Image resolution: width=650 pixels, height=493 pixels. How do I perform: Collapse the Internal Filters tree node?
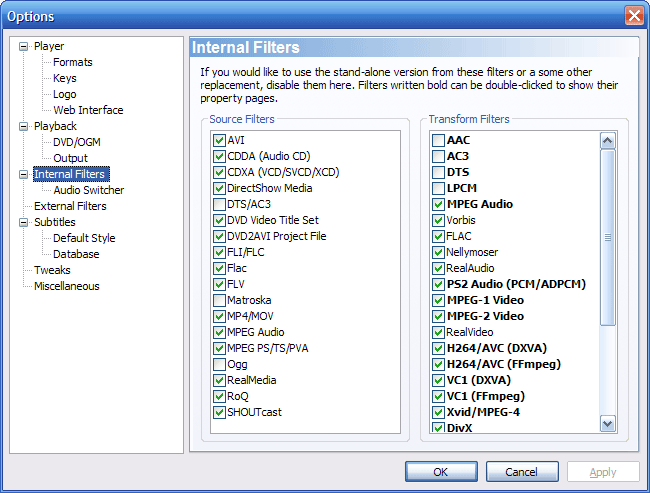click(x=25, y=174)
